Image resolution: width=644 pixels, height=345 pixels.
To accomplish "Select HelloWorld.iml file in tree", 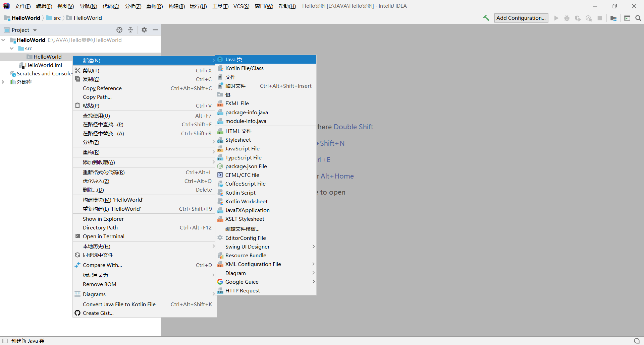I will [x=41, y=65].
